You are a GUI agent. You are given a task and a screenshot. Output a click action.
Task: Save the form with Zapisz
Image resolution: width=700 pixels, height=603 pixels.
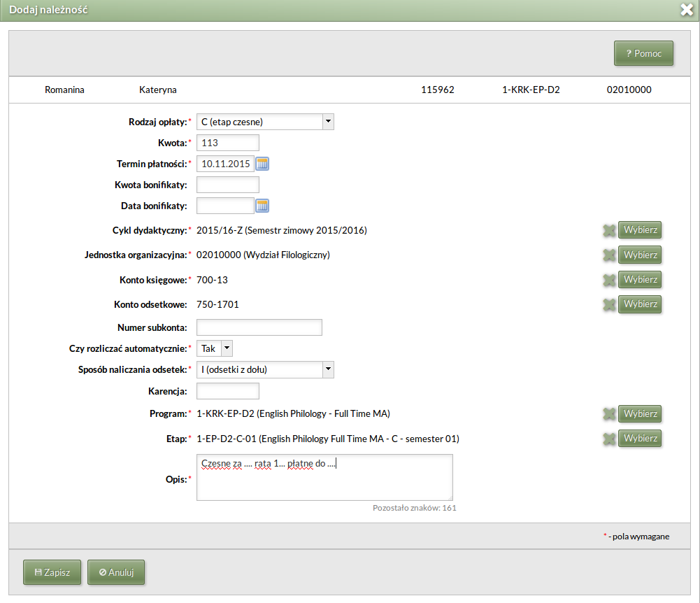(52, 572)
